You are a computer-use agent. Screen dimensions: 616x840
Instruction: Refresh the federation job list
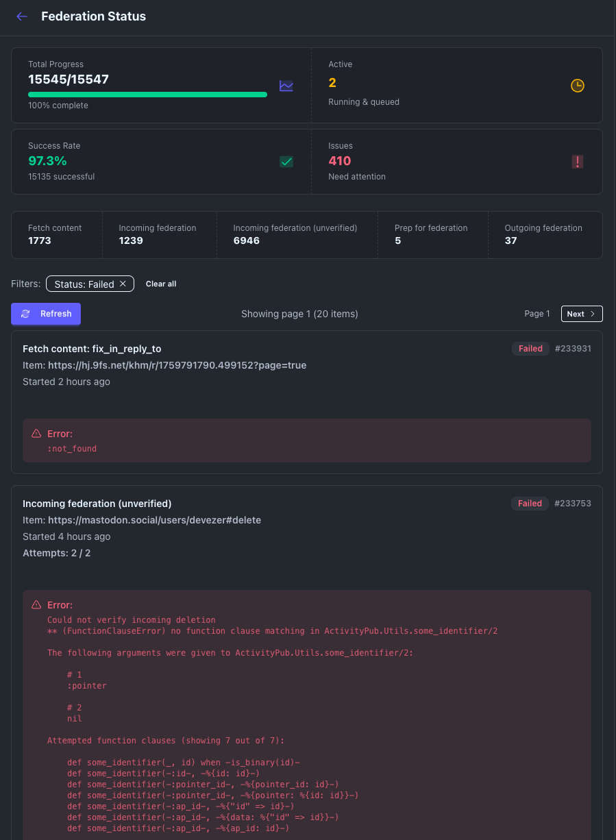pos(46,314)
